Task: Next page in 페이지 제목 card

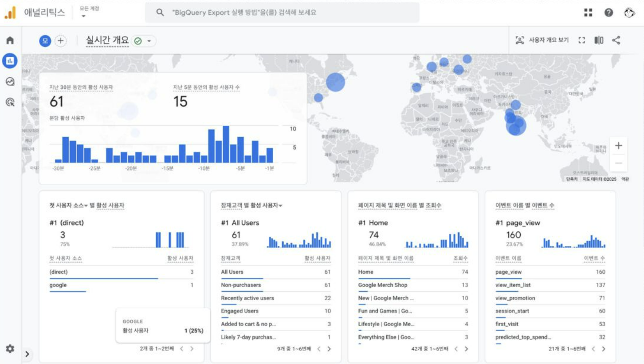Action: [x=466, y=349]
